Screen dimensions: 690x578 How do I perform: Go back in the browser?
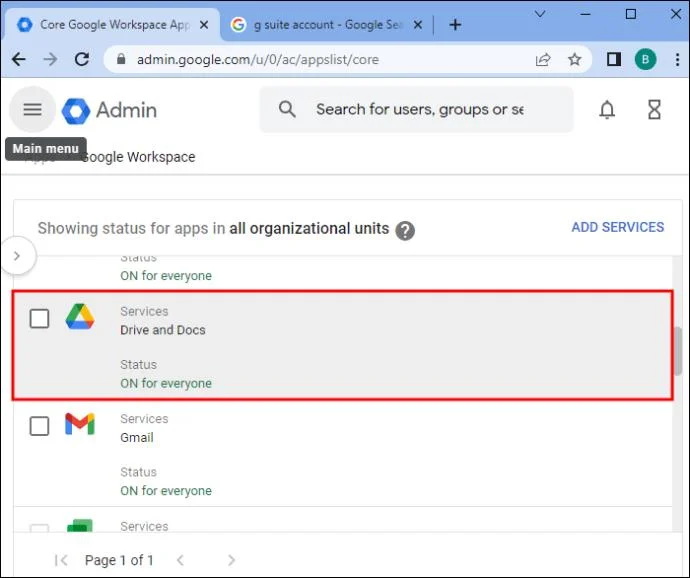coord(18,59)
